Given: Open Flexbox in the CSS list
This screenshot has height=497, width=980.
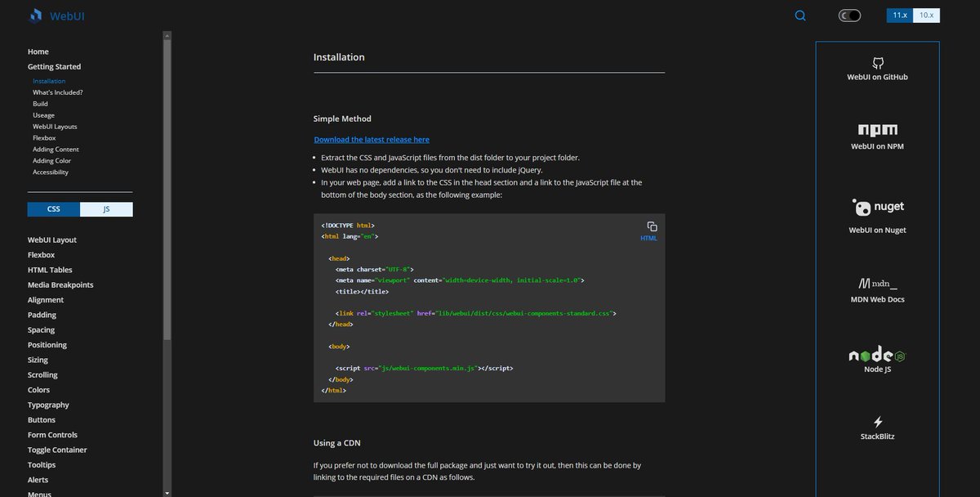Looking at the screenshot, I should pyautogui.click(x=41, y=255).
